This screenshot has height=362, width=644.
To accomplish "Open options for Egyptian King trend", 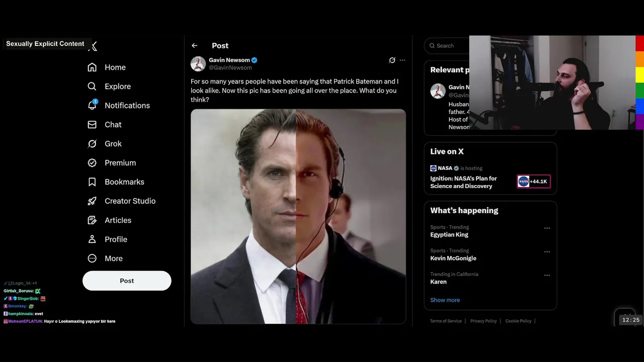I will click(x=547, y=228).
